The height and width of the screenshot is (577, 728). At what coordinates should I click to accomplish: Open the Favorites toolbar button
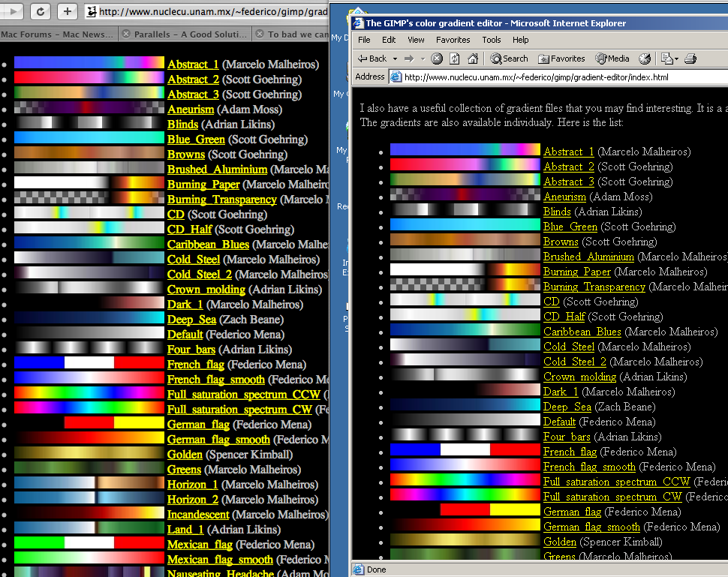[x=561, y=59]
